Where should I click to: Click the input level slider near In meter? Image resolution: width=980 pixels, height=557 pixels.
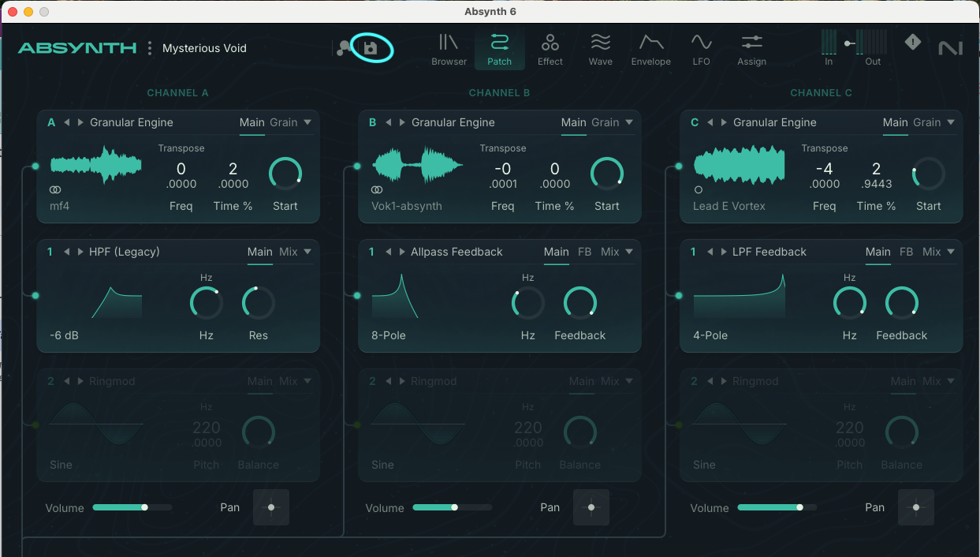849,43
